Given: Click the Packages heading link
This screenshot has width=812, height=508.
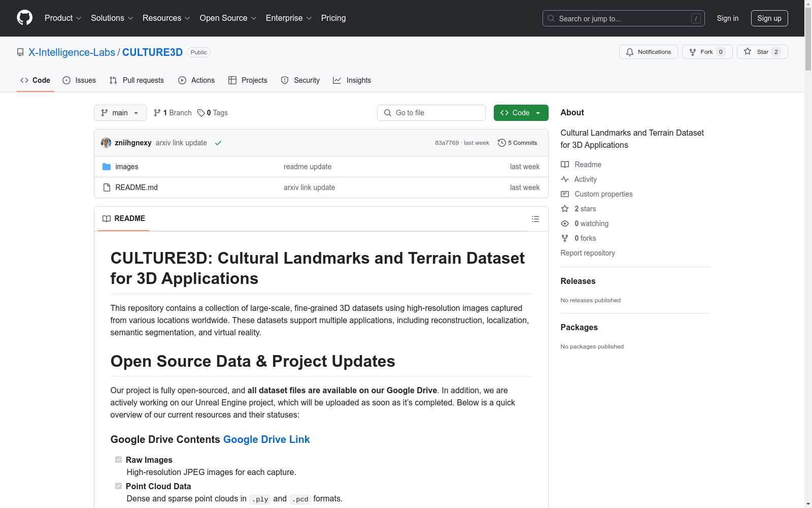Looking at the screenshot, I should click(579, 327).
